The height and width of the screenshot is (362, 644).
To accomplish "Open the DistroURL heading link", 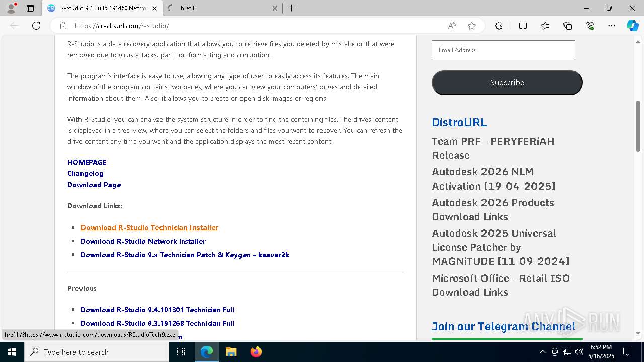I will point(459,122).
